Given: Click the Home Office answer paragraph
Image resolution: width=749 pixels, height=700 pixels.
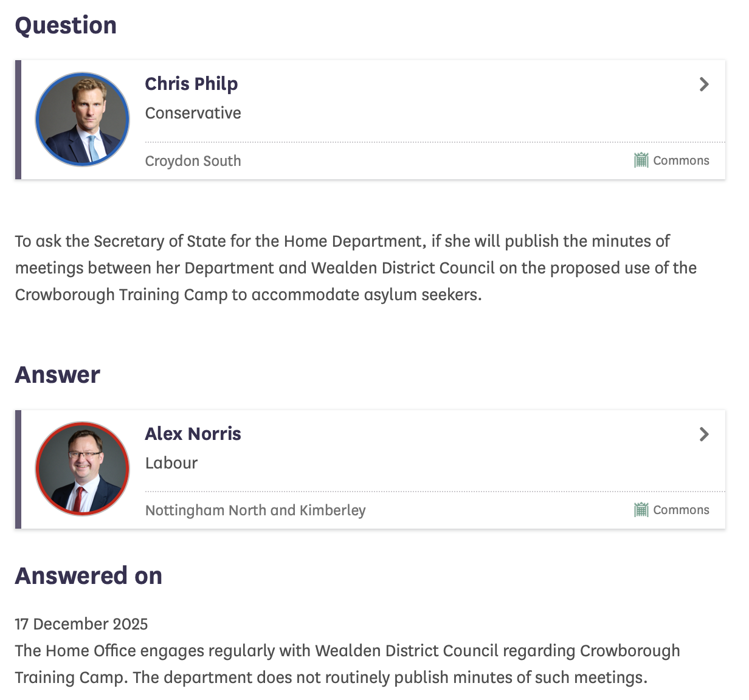Looking at the screenshot, I should coord(347,664).
